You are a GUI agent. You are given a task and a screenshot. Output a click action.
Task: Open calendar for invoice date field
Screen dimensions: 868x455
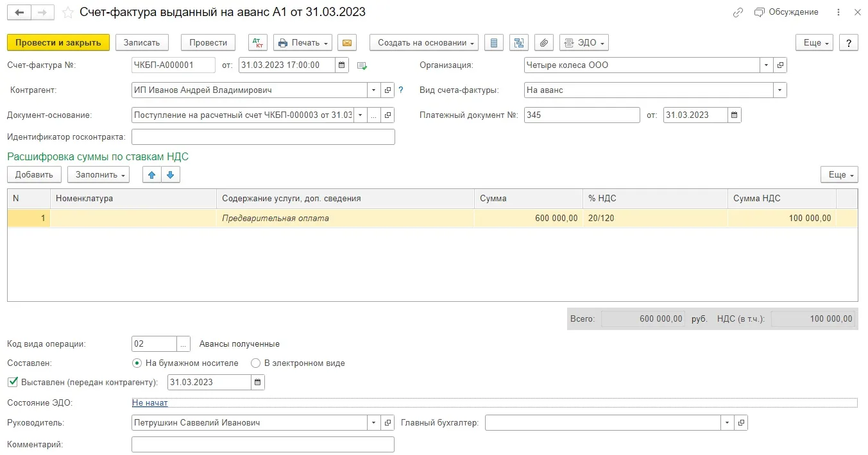pyautogui.click(x=342, y=65)
